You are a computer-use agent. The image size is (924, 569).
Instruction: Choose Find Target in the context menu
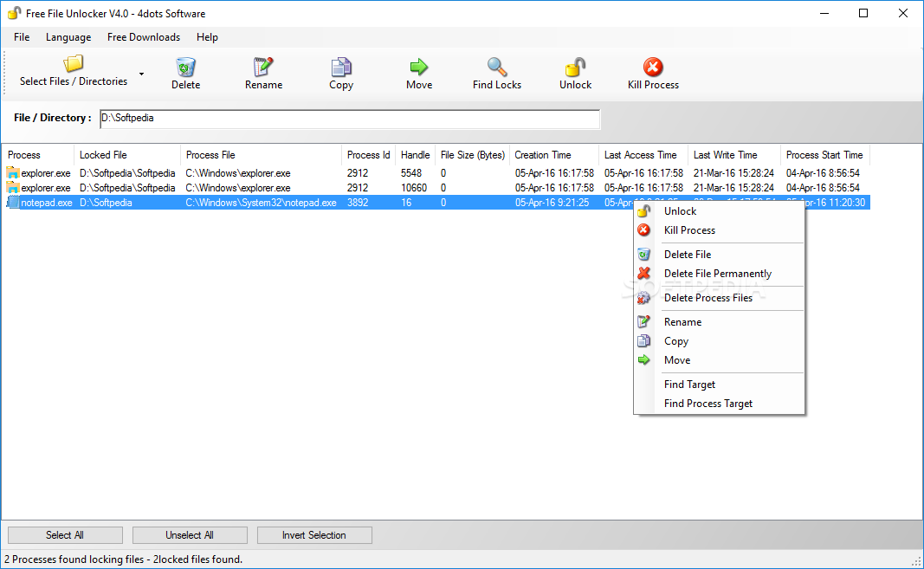click(x=719, y=385)
